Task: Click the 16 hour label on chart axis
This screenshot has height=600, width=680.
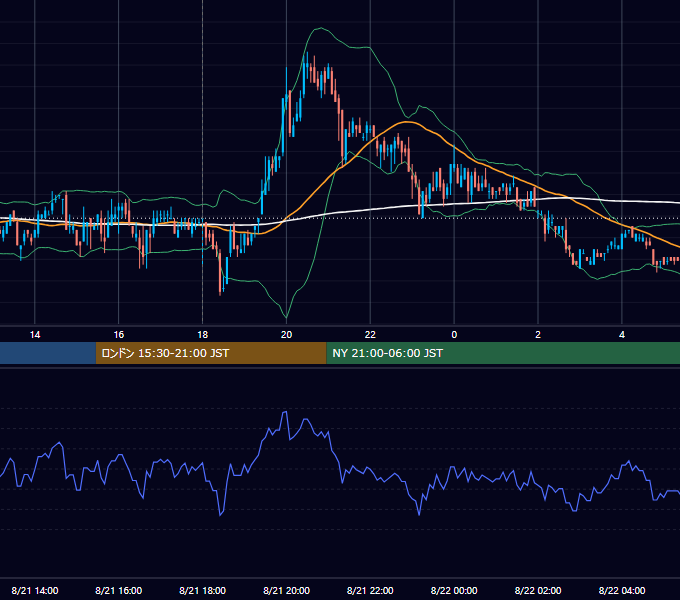Action: (x=118, y=335)
